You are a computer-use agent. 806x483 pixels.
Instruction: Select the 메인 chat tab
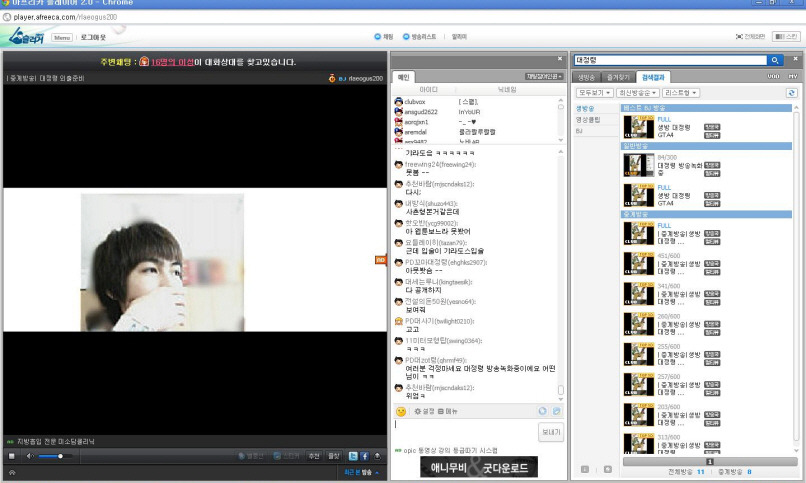pos(404,77)
